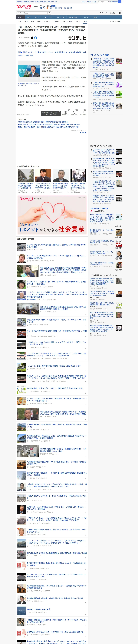Open 記事に関する報告 report link
The image size is (138, 644).
[x=24, y=115]
